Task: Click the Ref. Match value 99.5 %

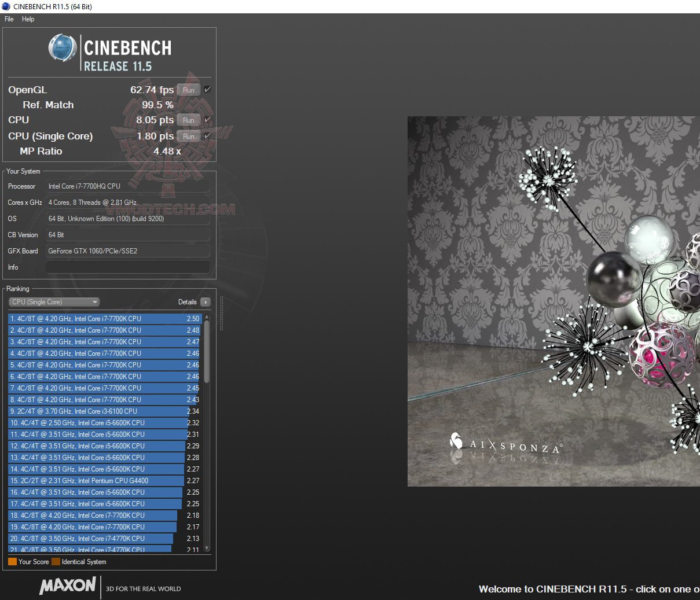Action: tap(157, 105)
